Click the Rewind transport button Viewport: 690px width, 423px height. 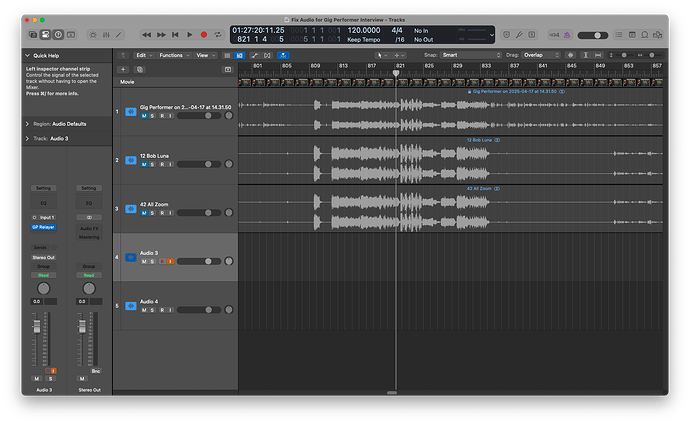tap(147, 35)
